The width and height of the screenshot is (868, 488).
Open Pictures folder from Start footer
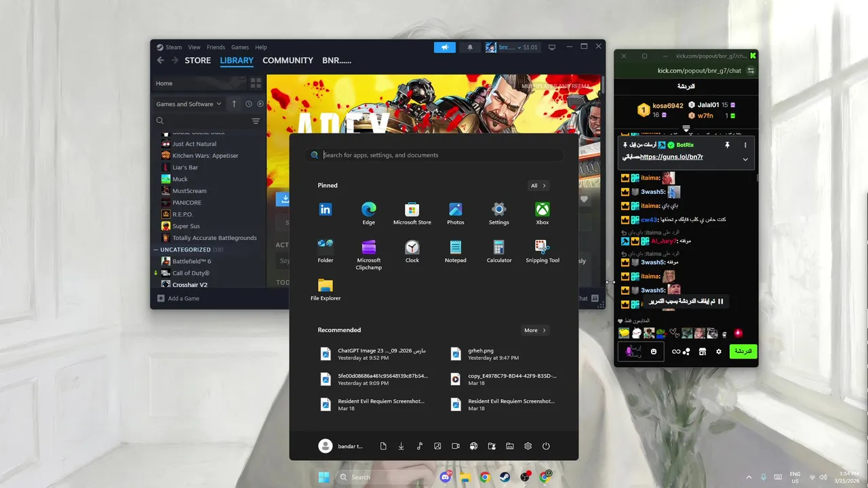click(437, 446)
